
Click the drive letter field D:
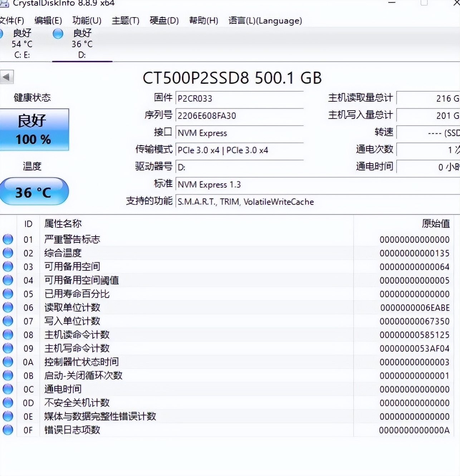tap(239, 167)
